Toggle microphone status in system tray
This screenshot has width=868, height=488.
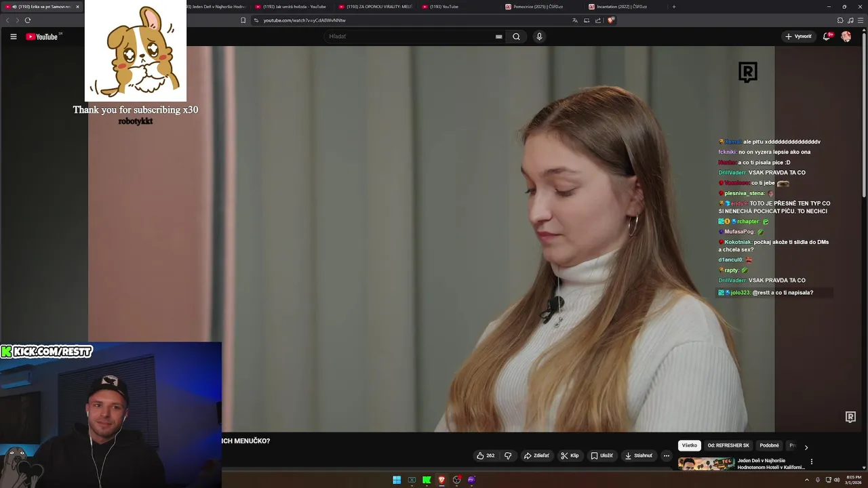click(817, 480)
